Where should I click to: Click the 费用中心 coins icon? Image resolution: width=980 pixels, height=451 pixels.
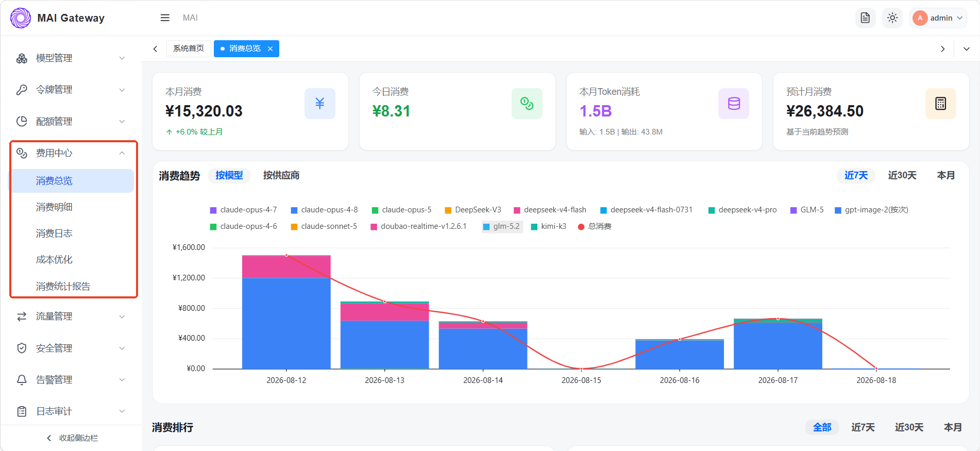pos(22,153)
